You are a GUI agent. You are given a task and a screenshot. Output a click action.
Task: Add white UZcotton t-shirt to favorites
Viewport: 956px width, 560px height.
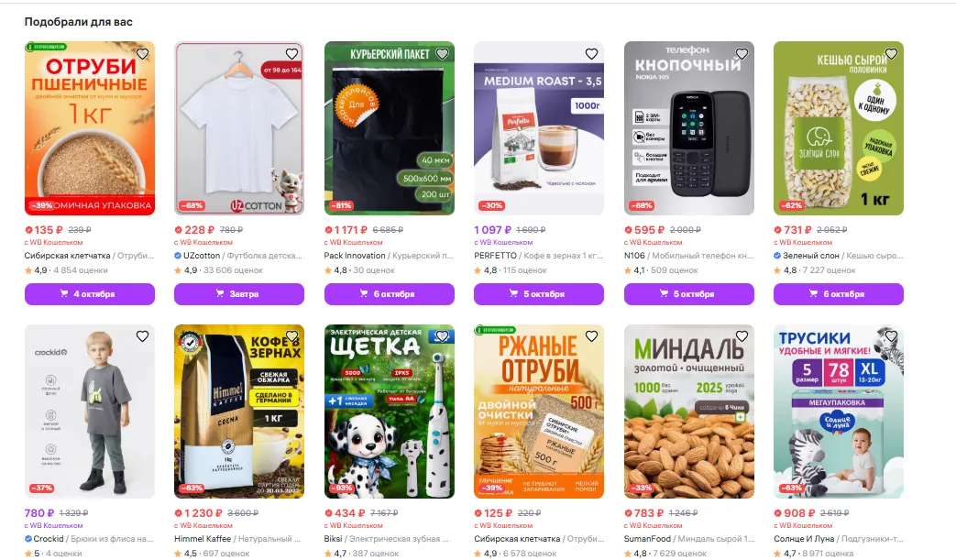(x=292, y=54)
